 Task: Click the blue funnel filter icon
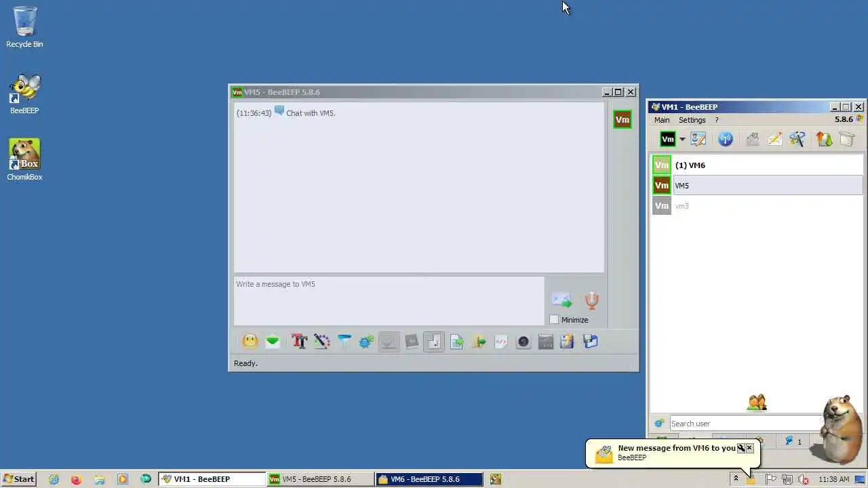tap(344, 342)
